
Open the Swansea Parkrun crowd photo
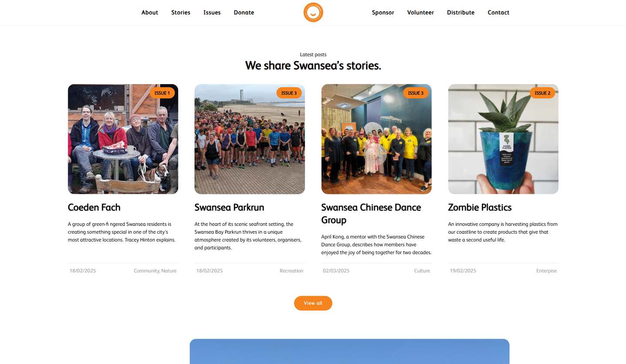[x=250, y=139]
